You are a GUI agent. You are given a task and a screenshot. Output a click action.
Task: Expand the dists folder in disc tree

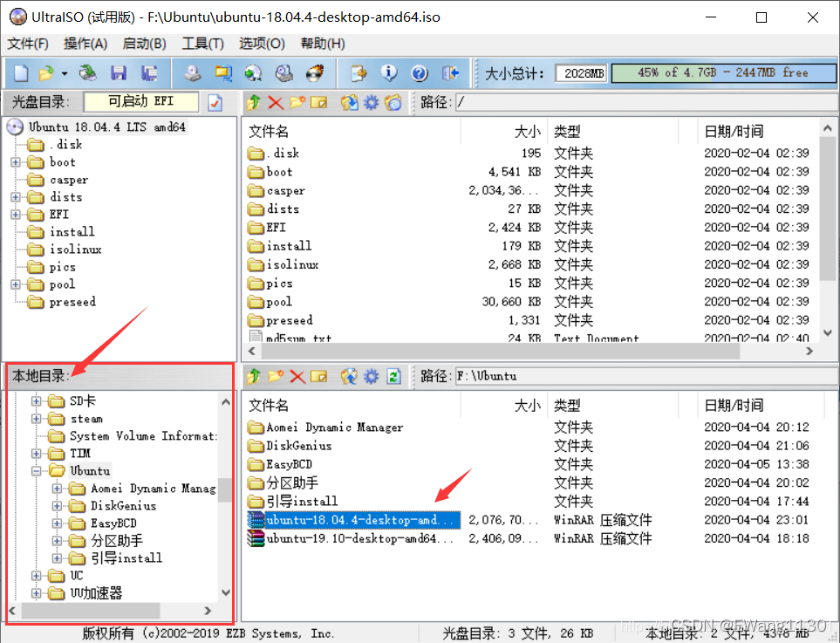click(16, 197)
